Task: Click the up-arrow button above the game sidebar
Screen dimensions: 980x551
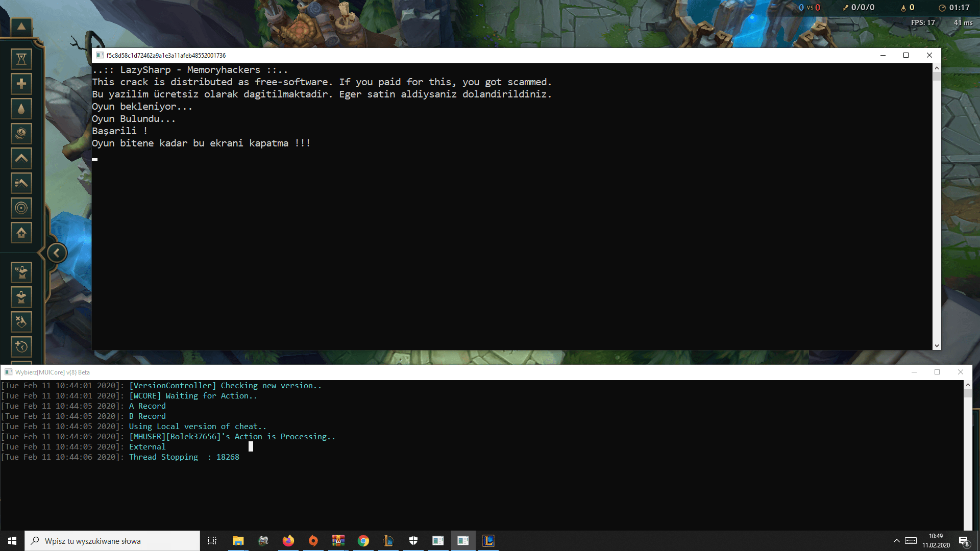Action: point(21,27)
